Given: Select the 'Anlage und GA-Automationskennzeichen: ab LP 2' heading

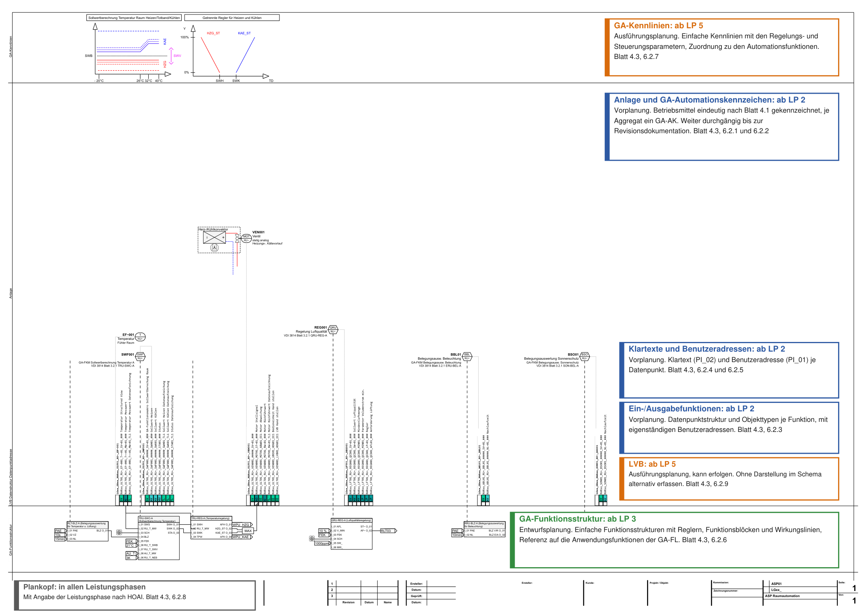Looking at the screenshot, I should click(710, 100).
